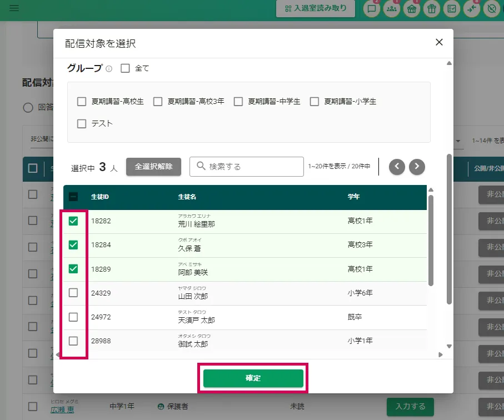Uncheck student 荒川 絵里那 row checkbox
504x420 pixels.
pos(73,221)
